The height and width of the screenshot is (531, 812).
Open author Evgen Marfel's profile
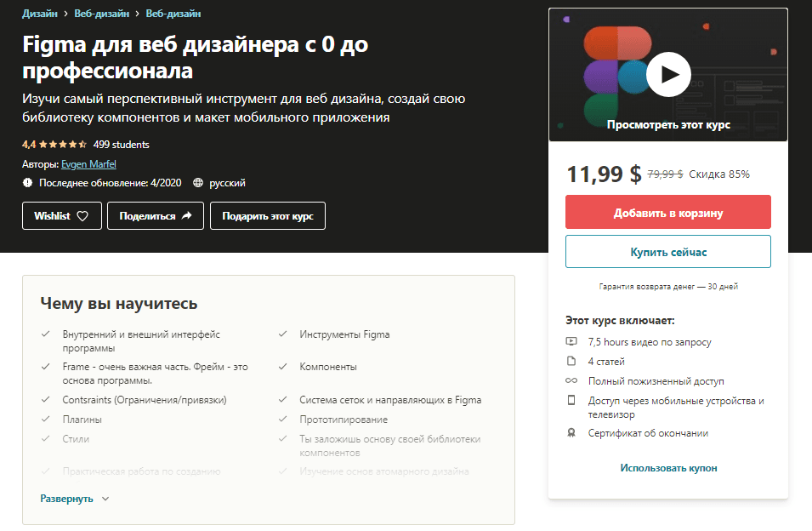pos(88,164)
